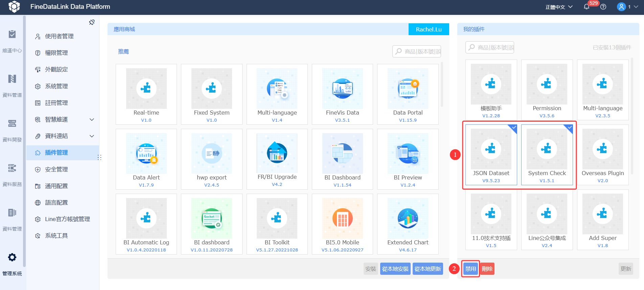Screen dimensions: 644x290
Task: Open 系統管理 in the side menu
Action: pyautogui.click(x=63, y=86)
